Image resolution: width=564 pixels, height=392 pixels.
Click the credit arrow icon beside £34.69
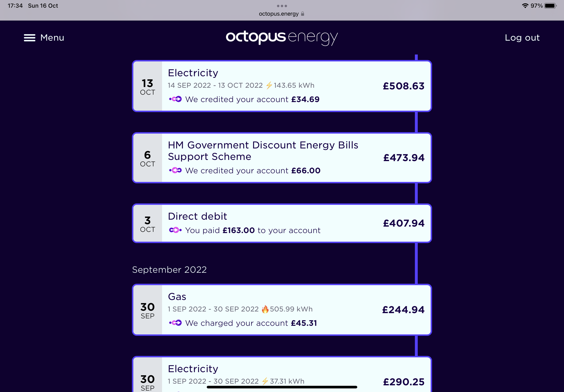[x=175, y=99]
